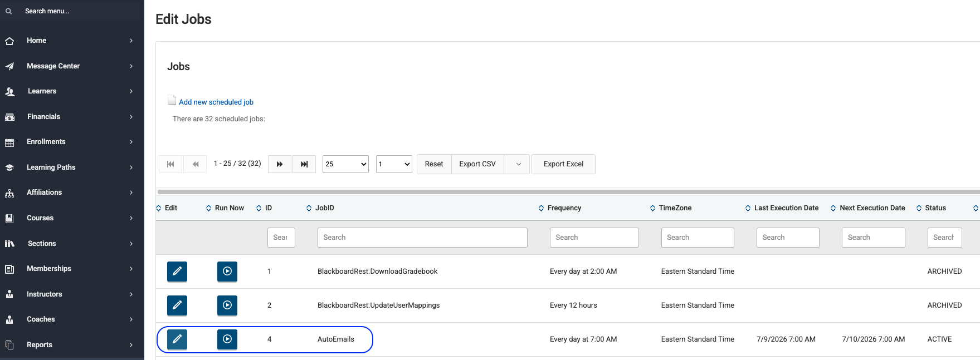
Task: Expand the Learners menu chevron
Action: (131, 91)
